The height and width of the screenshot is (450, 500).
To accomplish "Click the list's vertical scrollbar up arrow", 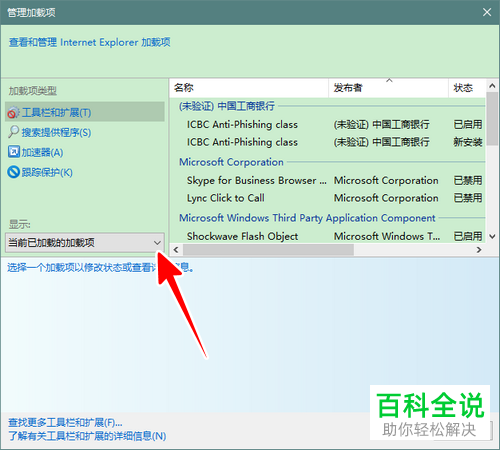I will (x=492, y=86).
